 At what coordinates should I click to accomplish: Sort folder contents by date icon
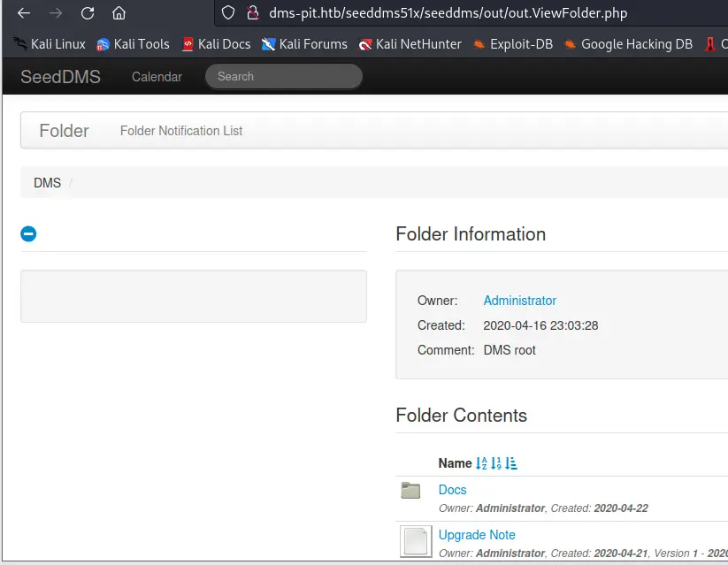(x=511, y=462)
